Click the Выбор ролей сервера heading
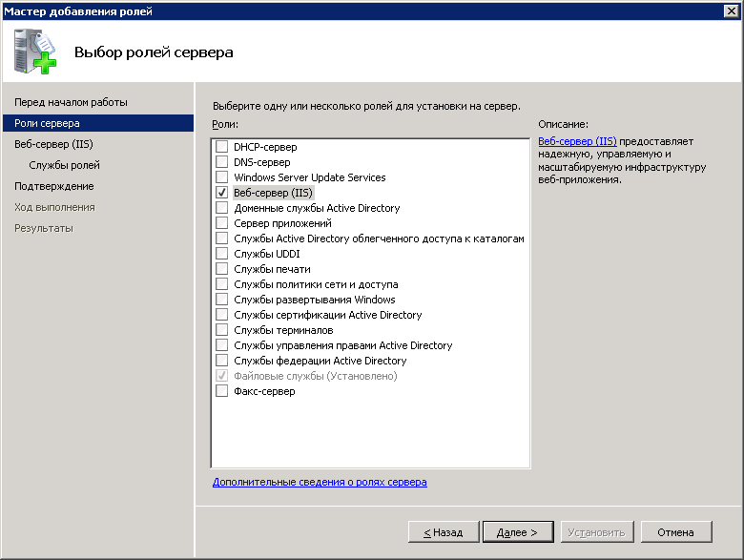744x560 pixels. pyautogui.click(x=154, y=52)
